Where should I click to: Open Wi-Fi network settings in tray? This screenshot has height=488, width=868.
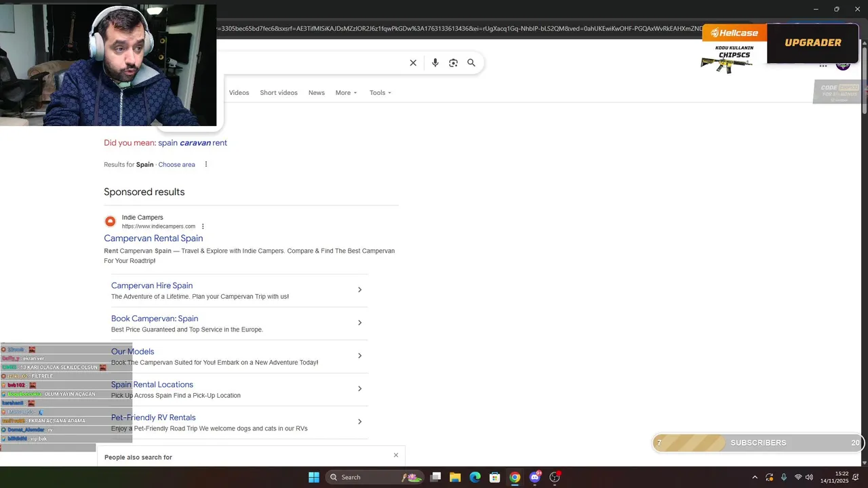pos(798,477)
